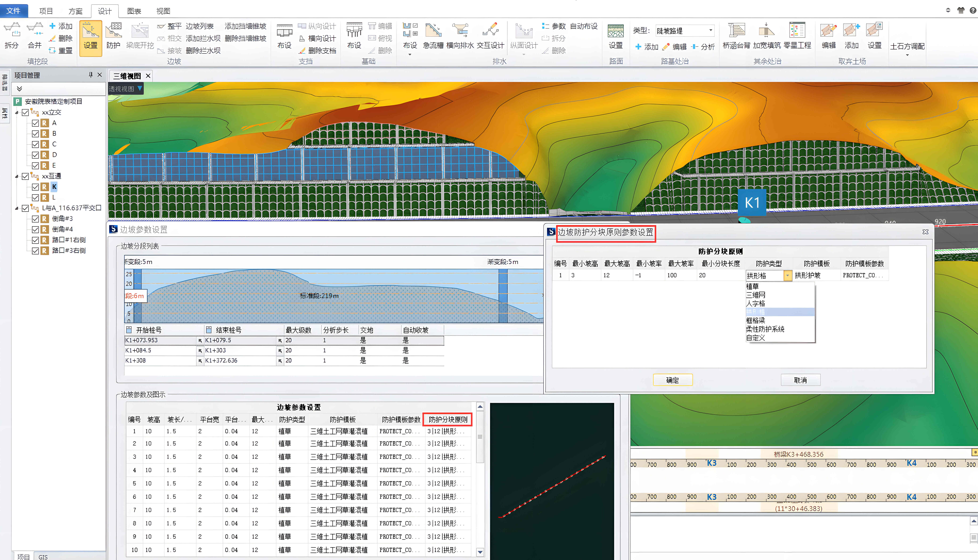The height and width of the screenshot is (560, 978).
Task: Collapse the xx立交 tree node
Action: (x=17, y=113)
